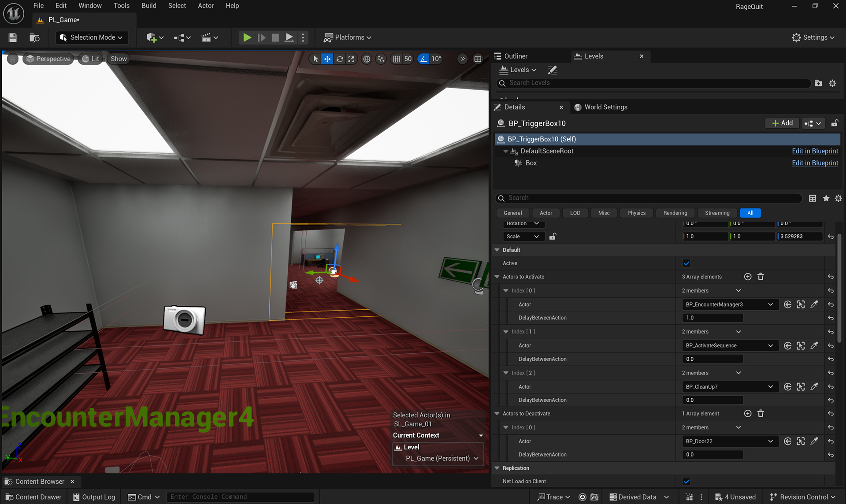
Task: Toggle surface snapping icon in viewport
Action: coord(381,59)
